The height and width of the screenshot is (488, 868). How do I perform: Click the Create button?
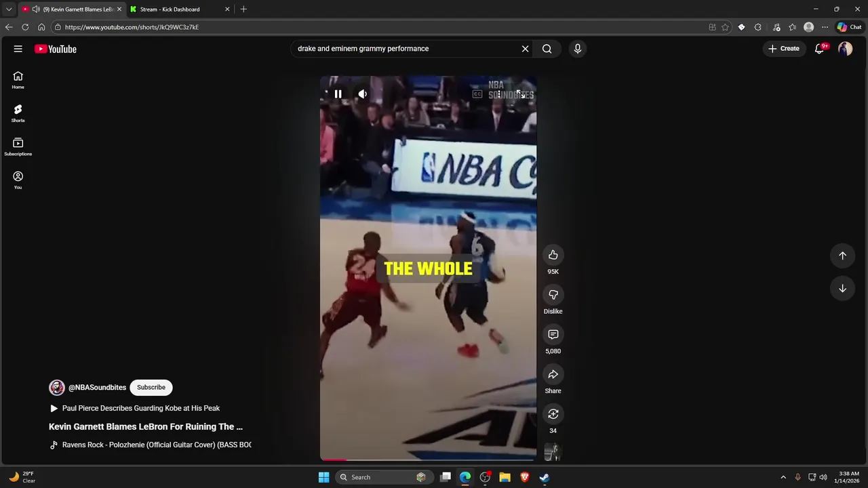pos(784,49)
